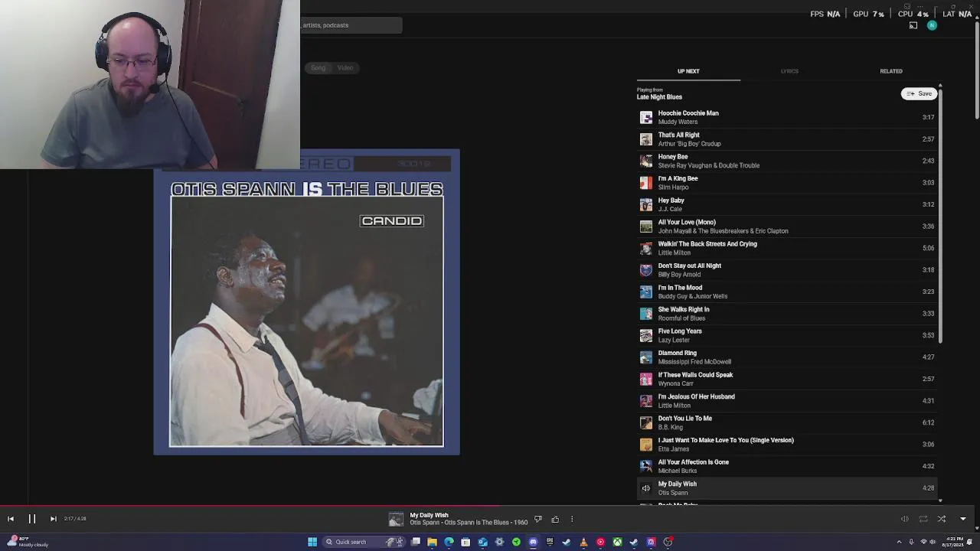This screenshot has height=551, width=980.
Task: Select If These Walls Could Speak
Action: pyautogui.click(x=786, y=379)
